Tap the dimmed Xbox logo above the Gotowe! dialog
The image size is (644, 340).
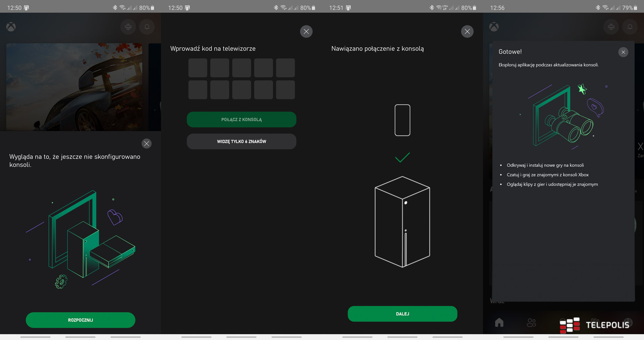(494, 27)
